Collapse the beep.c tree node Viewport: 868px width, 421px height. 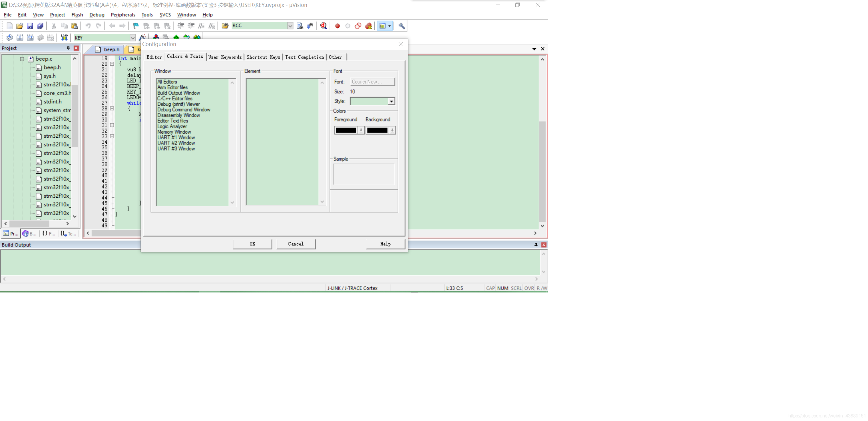coord(22,59)
